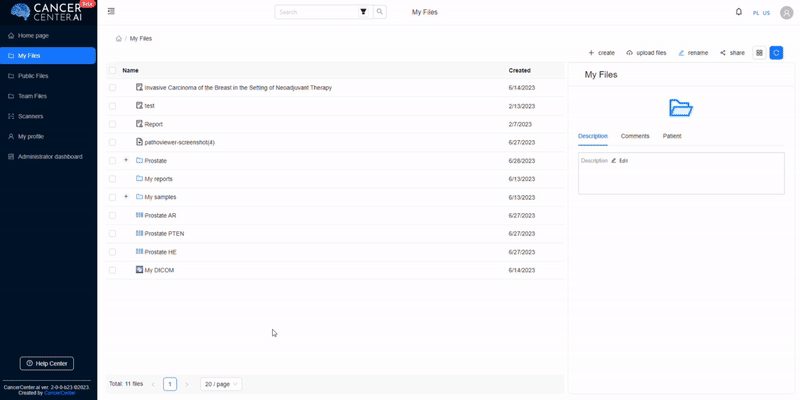Switch to grid view icon

coord(759,53)
